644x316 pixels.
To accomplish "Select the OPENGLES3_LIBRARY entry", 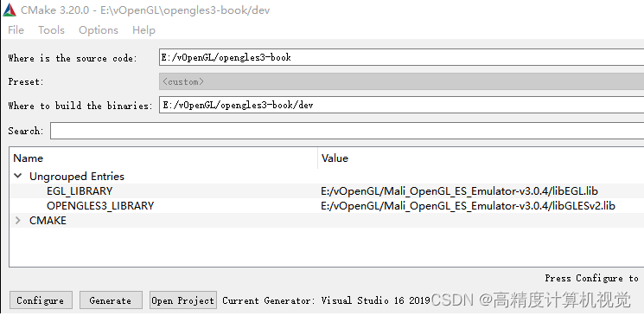I will [100, 206].
